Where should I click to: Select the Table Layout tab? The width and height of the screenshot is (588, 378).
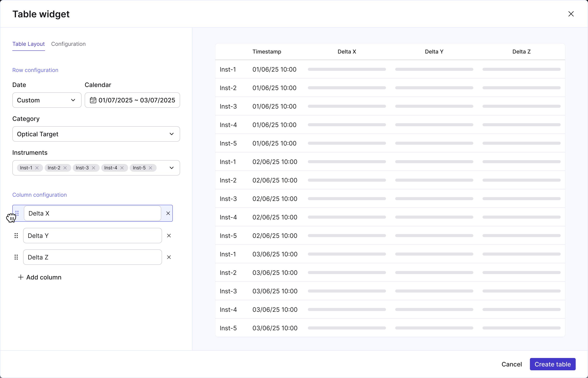click(28, 44)
